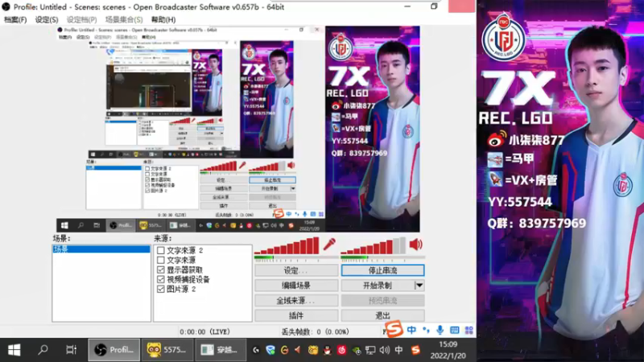644x362 pixels.
Task: Mute the microphone using the mic icon
Action: (x=329, y=245)
